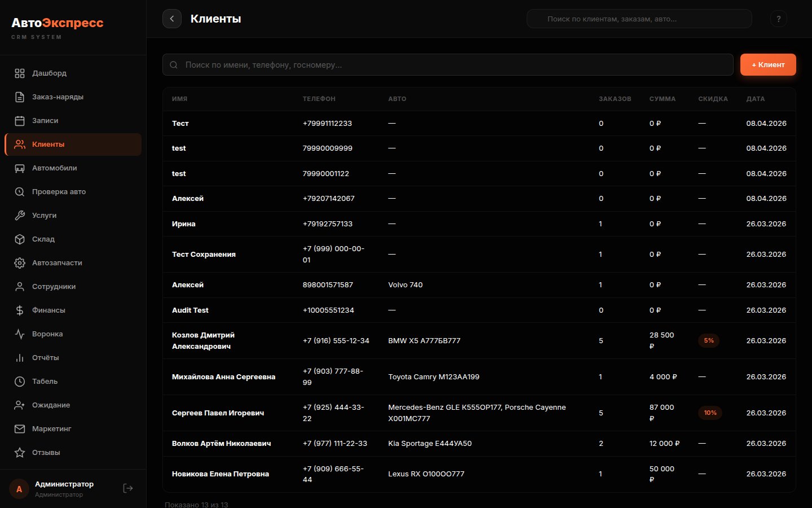This screenshot has width=812, height=508.
Task: Open the Дашборд section via its grid icon
Action: point(19,73)
